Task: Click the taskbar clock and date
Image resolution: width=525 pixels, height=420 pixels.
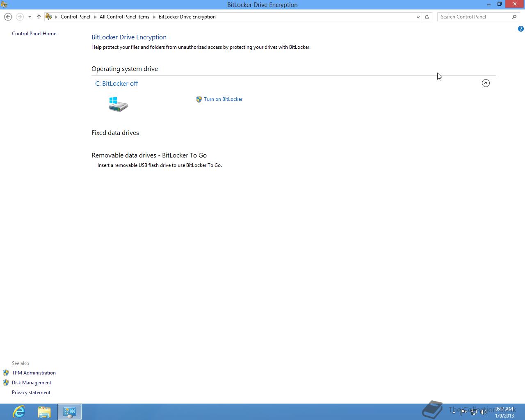Action: coord(504,412)
